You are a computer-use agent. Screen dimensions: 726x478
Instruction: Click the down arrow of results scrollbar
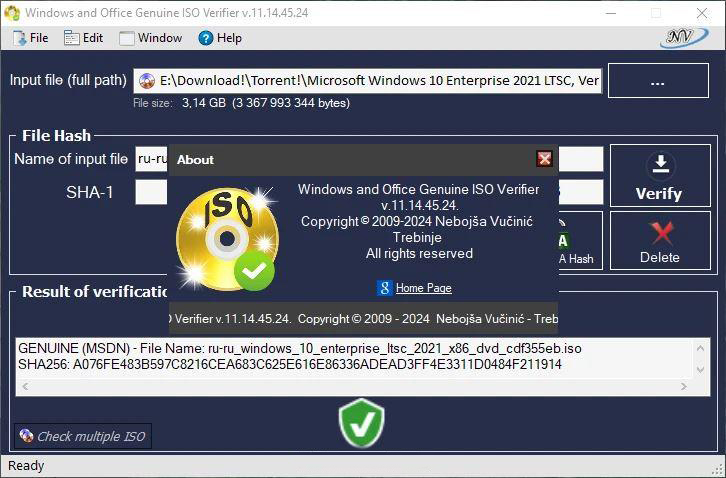[x=700, y=370]
